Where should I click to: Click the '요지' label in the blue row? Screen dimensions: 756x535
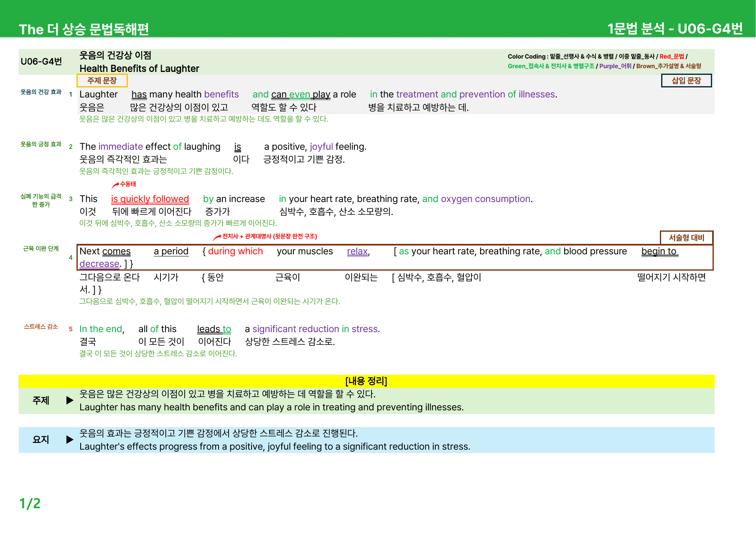[41, 440]
